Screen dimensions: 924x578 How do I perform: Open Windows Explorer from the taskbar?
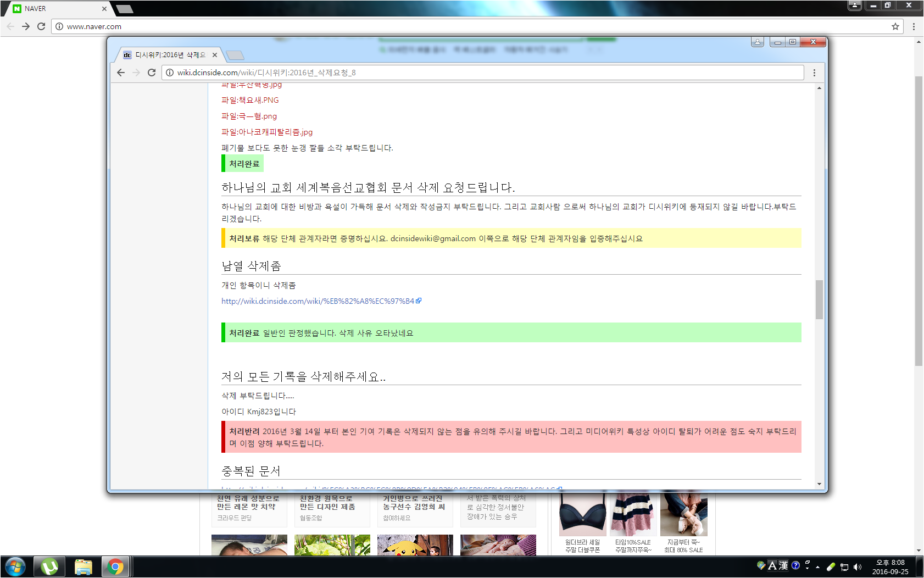coord(83,566)
